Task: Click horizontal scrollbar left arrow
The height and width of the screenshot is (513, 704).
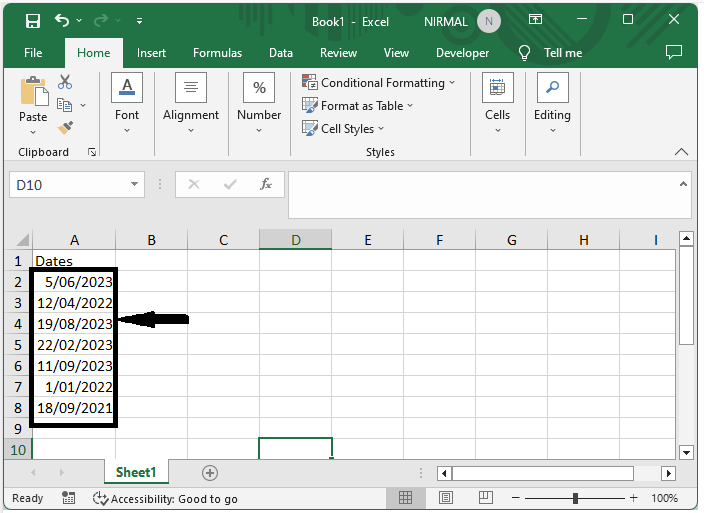Action: [444, 473]
